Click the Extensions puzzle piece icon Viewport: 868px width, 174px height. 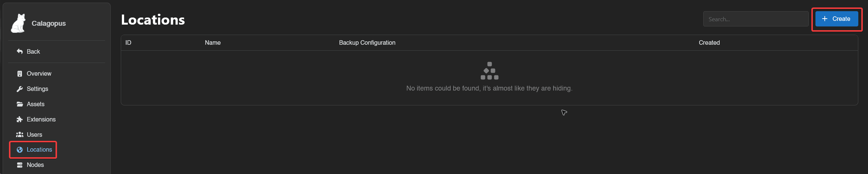point(20,120)
